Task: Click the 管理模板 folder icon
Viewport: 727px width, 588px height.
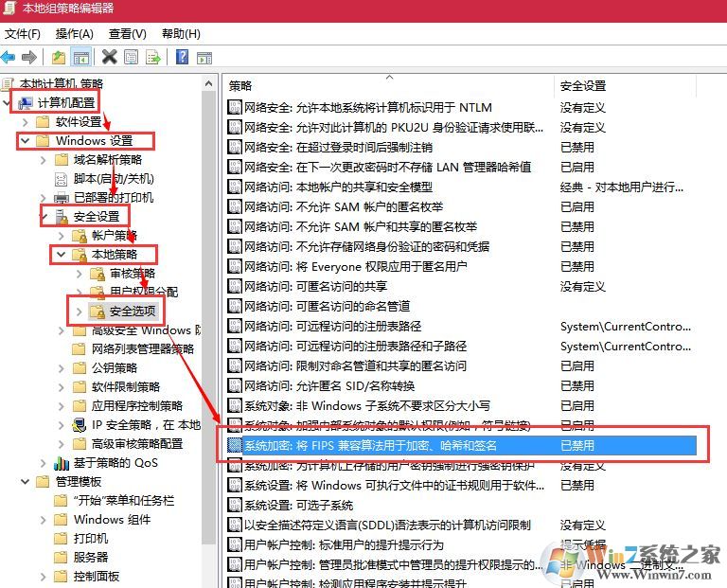Action: [43, 482]
